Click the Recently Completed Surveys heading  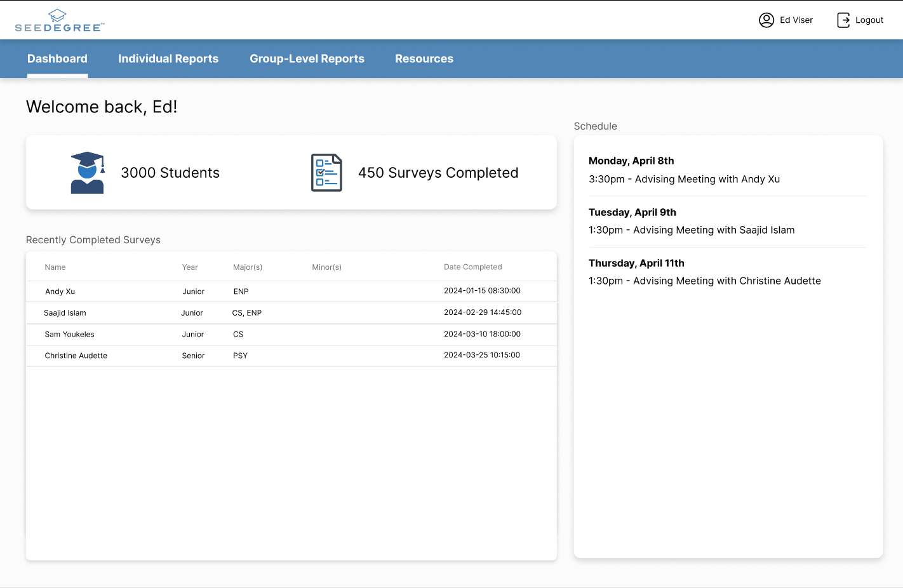point(93,240)
